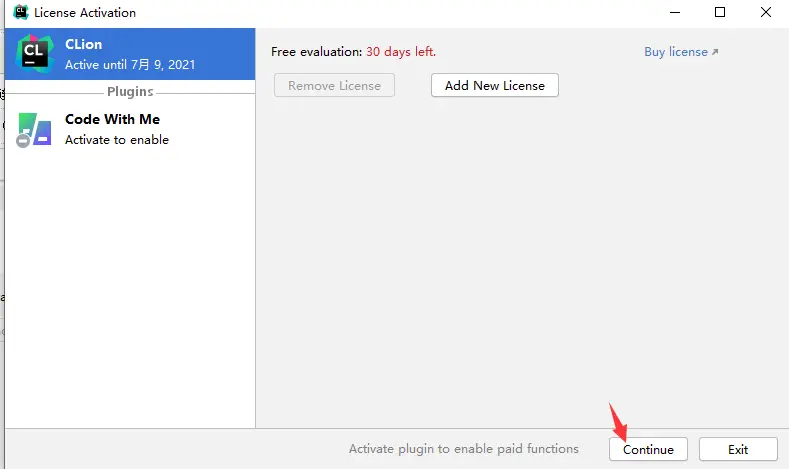Click the 'License Activation' window title
The image size is (789, 469).
[85, 13]
